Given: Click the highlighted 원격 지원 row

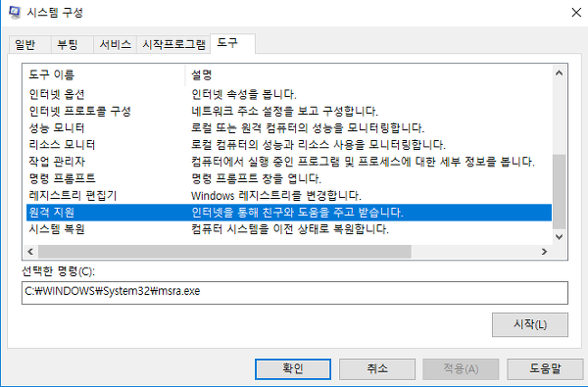Looking at the screenshot, I should [x=289, y=213].
